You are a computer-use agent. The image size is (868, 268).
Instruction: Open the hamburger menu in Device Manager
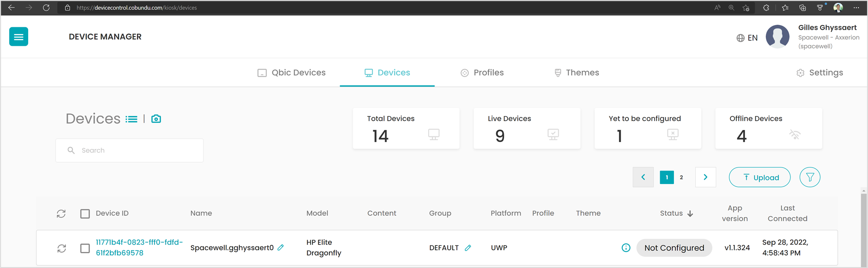point(19,37)
